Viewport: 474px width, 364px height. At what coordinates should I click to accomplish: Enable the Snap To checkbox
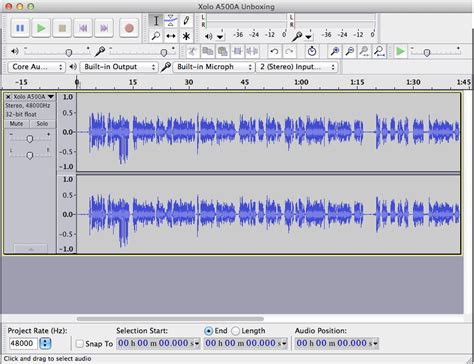click(80, 343)
